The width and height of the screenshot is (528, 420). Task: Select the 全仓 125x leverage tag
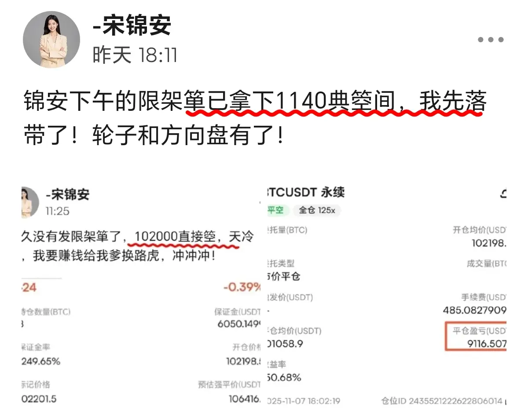317,210
